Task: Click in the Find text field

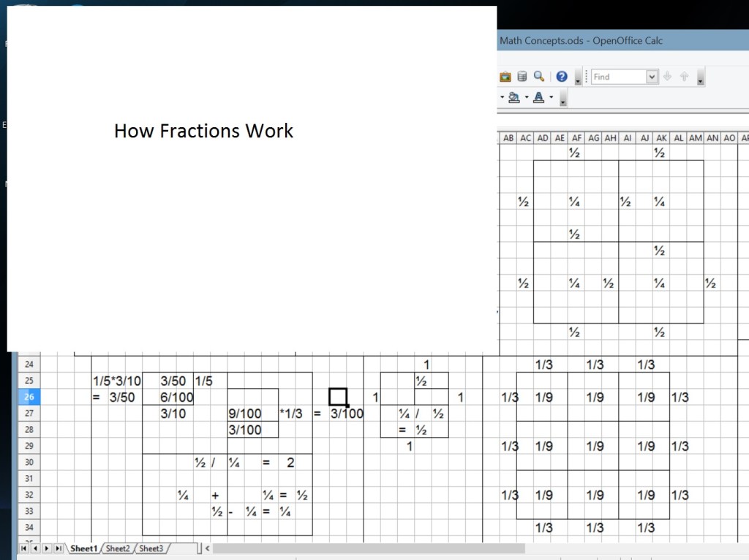Action: pyautogui.click(x=618, y=77)
